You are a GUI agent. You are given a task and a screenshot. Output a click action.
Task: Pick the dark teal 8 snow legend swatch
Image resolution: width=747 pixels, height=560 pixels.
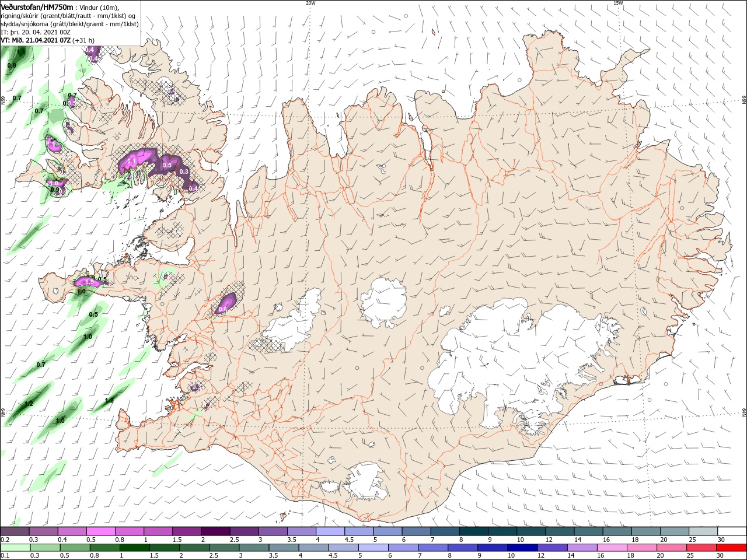pos(474,531)
